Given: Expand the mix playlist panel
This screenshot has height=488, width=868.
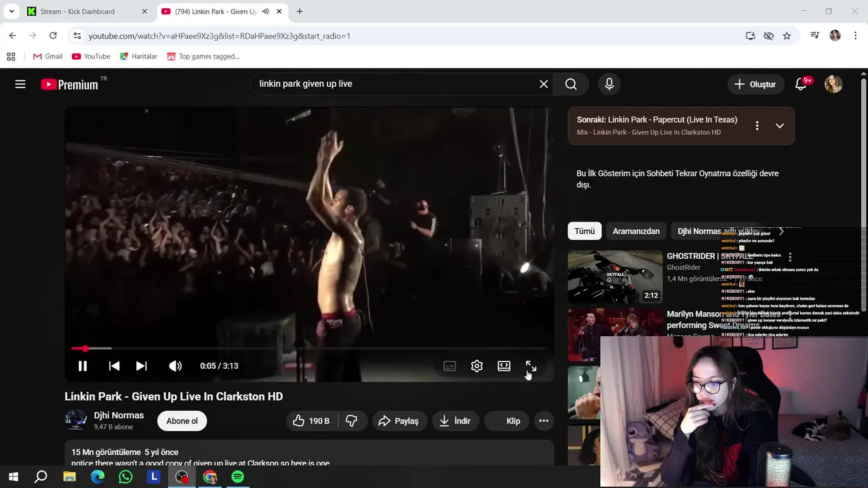Looking at the screenshot, I should pos(780,126).
